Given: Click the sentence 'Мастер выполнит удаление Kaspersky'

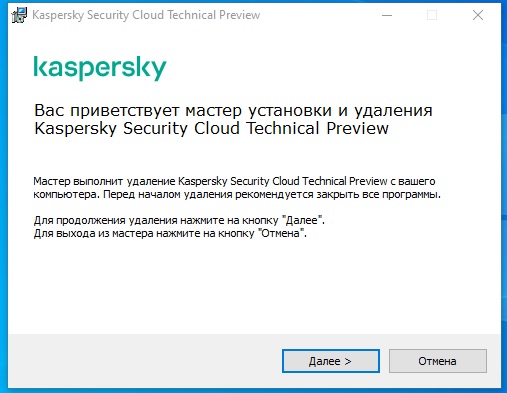Looking at the screenshot, I should [x=234, y=181].
